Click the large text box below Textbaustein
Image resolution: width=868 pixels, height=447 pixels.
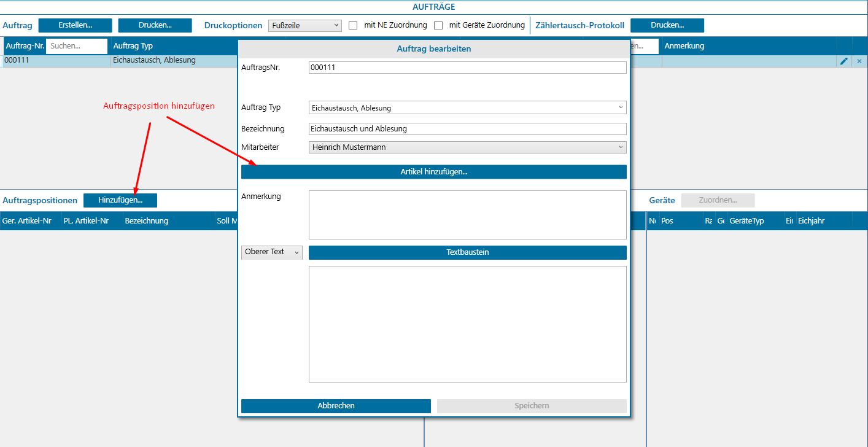(x=468, y=324)
